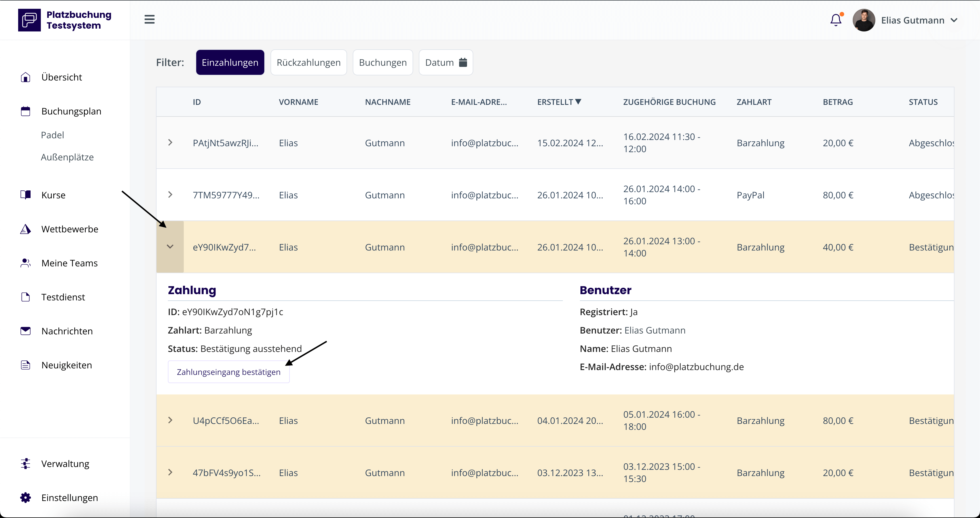Click the Nachname column header
The image size is (980, 518).
click(388, 102)
